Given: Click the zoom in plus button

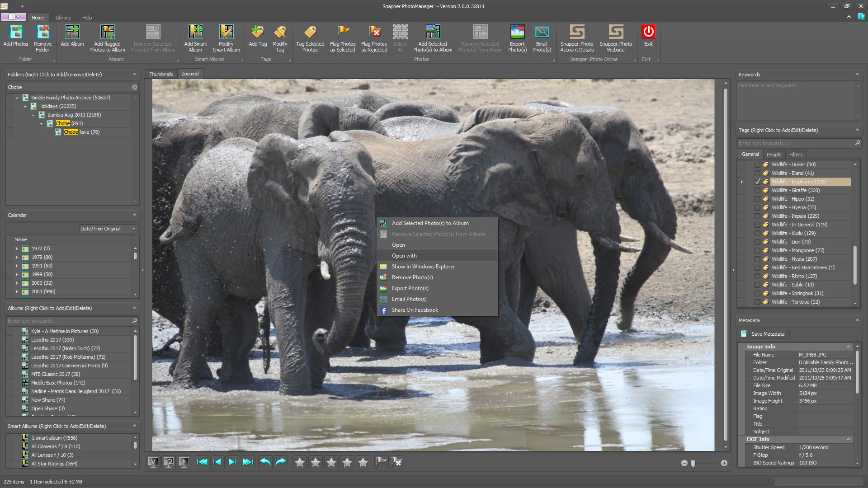Looking at the screenshot, I should tap(724, 463).
